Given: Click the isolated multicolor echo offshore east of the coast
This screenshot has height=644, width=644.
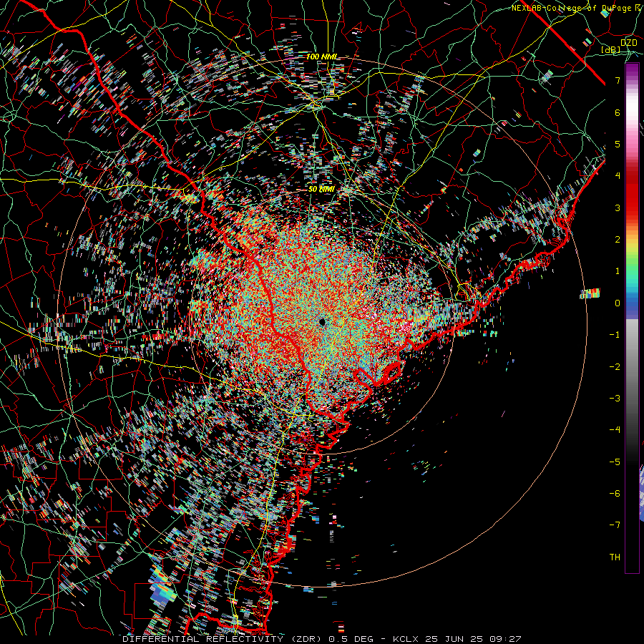Looking at the screenshot, I should click(590, 293).
